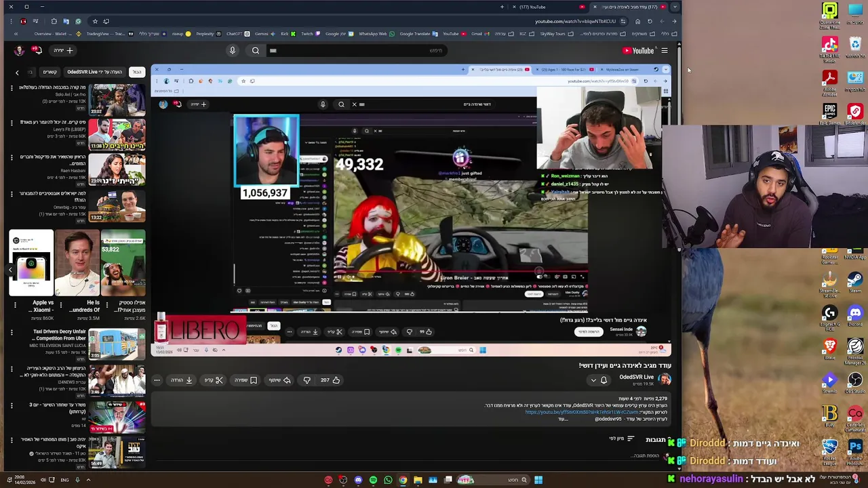Image resolution: width=868 pixels, height=488 pixels.
Task: Open the YouTube account avatar menu
Action: (x=19, y=51)
